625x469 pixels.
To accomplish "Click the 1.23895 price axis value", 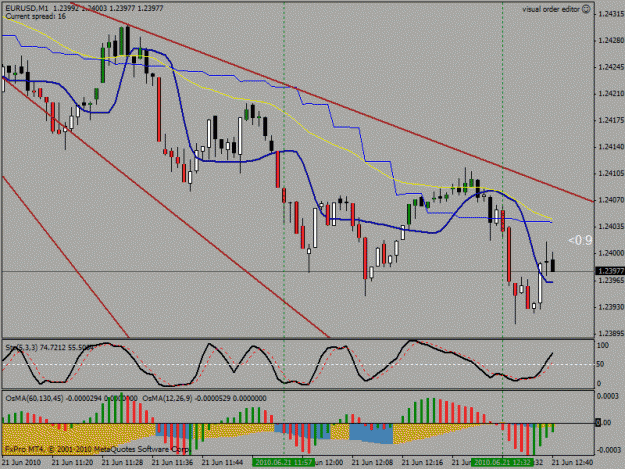I will click(611, 334).
